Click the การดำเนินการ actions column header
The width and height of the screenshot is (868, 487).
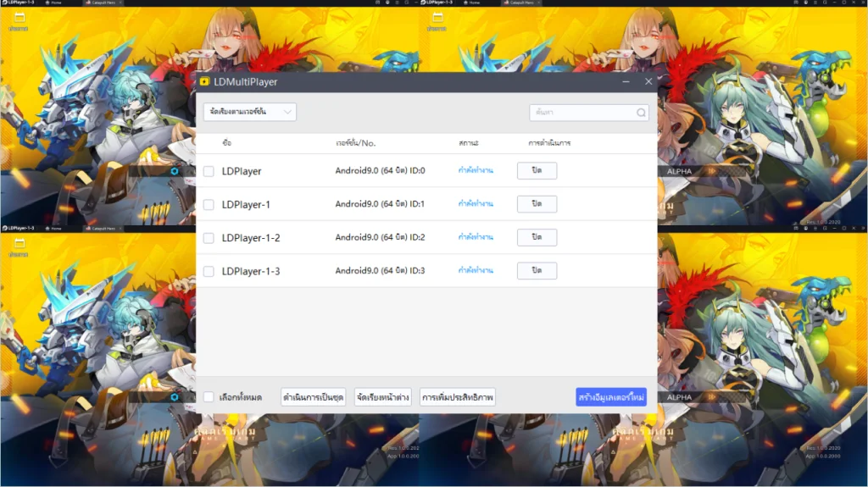pos(549,143)
